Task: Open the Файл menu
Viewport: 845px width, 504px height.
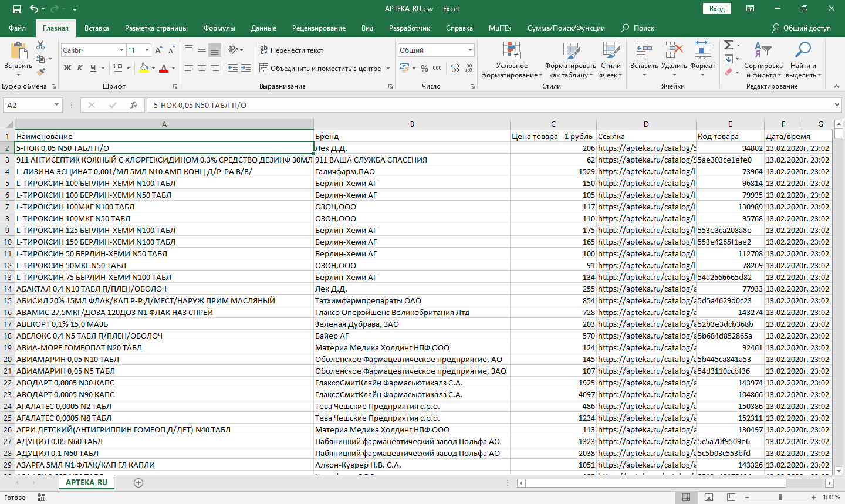Action: [x=17, y=28]
